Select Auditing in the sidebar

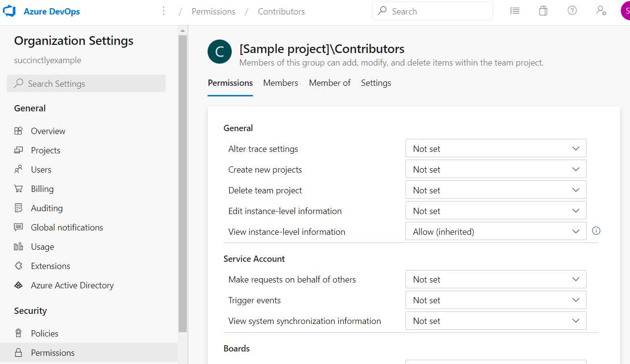[x=47, y=208]
